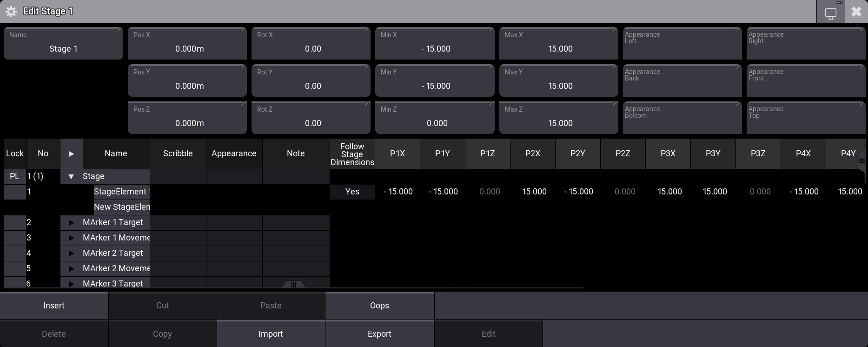This screenshot has height=347, width=868.
Task: Collapse the Stage tree item
Action: click(71, 177)
